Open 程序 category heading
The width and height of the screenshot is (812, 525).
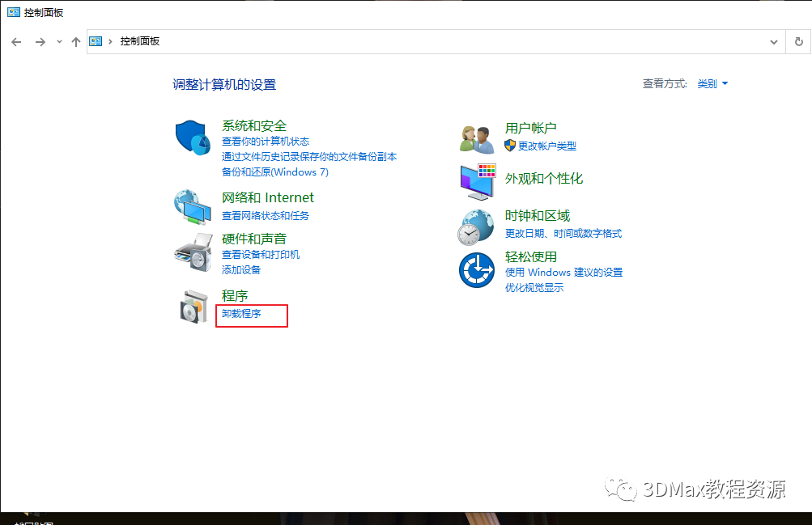pyautogui.click(x=235, y=296)
